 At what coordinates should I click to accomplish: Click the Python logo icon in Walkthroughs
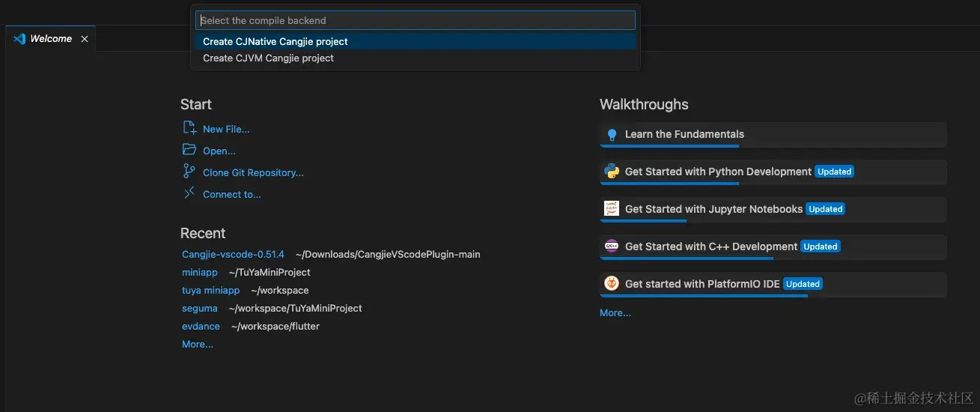(612, 172)
